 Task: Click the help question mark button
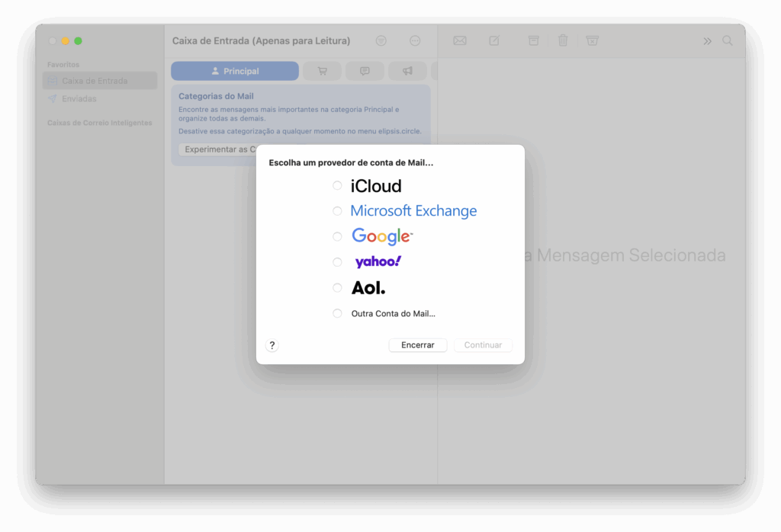(272, 345)
